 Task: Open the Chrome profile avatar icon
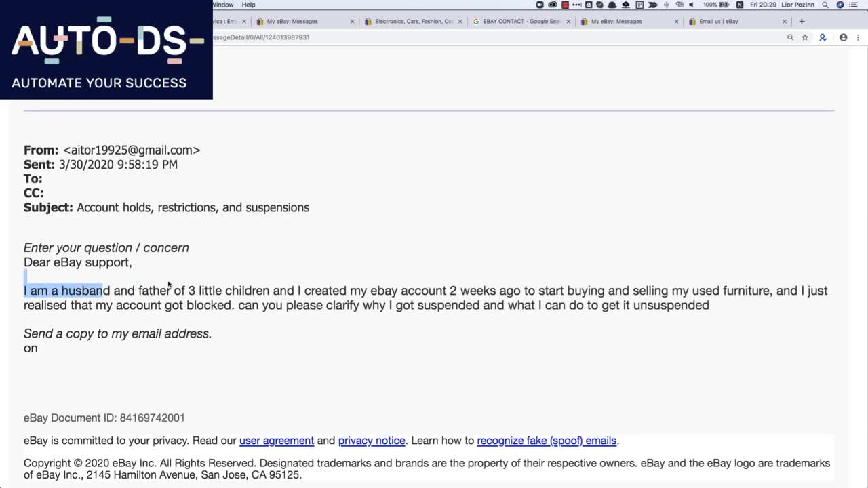tap(843, 37)
